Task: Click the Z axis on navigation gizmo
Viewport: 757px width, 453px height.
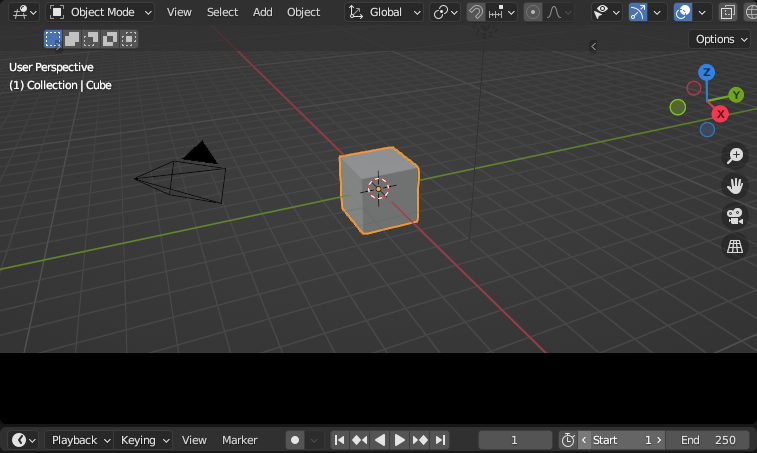Action: click(706, 72)
